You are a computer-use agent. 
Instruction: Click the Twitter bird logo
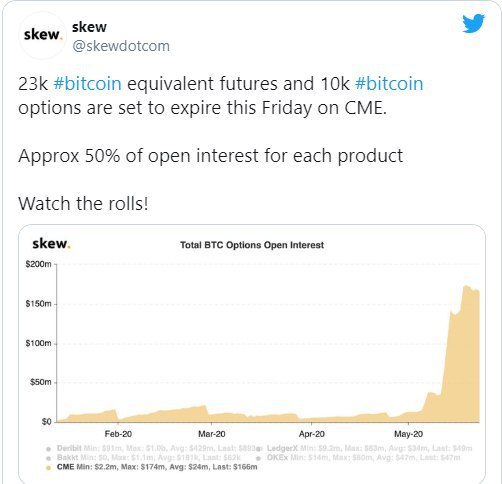(473, 23)
